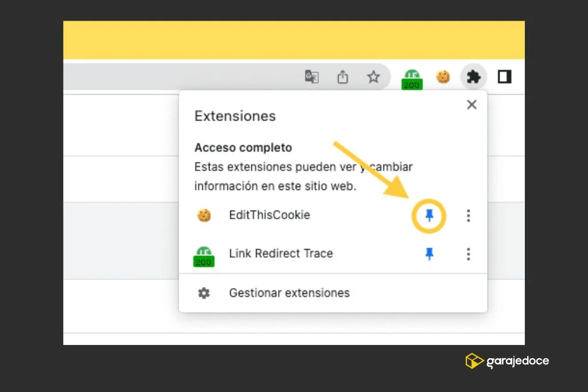Image resolution: width=588 pixels, height=392 pixels.
Task: Toggle the Extensions puzzle piece button
Action: (474, 77)
